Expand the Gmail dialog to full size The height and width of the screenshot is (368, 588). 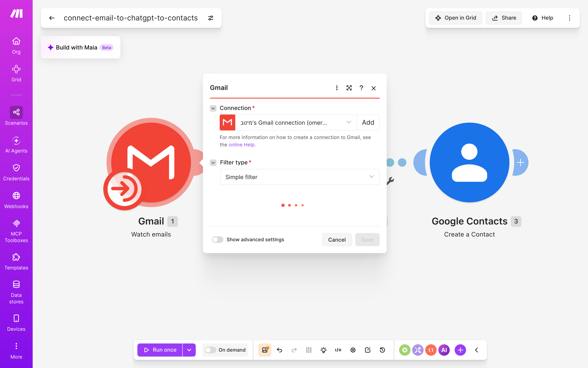(349, 88)
